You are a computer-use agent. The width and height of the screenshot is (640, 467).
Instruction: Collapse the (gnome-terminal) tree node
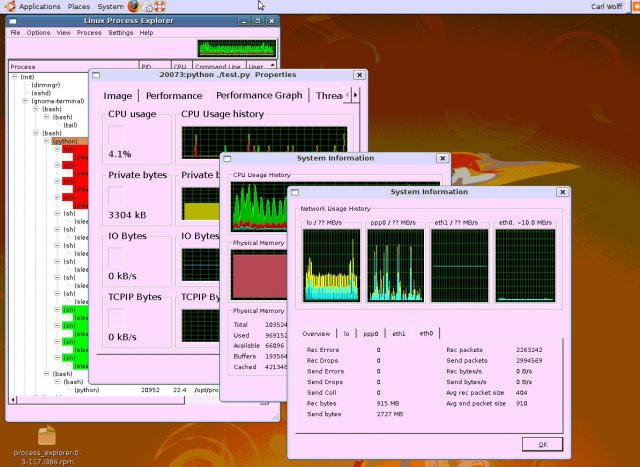[x=25, y=101]
